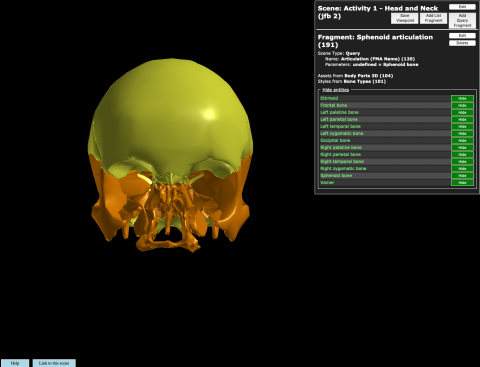Image resolution: width=480 pixels, height=367 pixels.
Task: Hide the Left zygomatic bone
Action: 462,133
